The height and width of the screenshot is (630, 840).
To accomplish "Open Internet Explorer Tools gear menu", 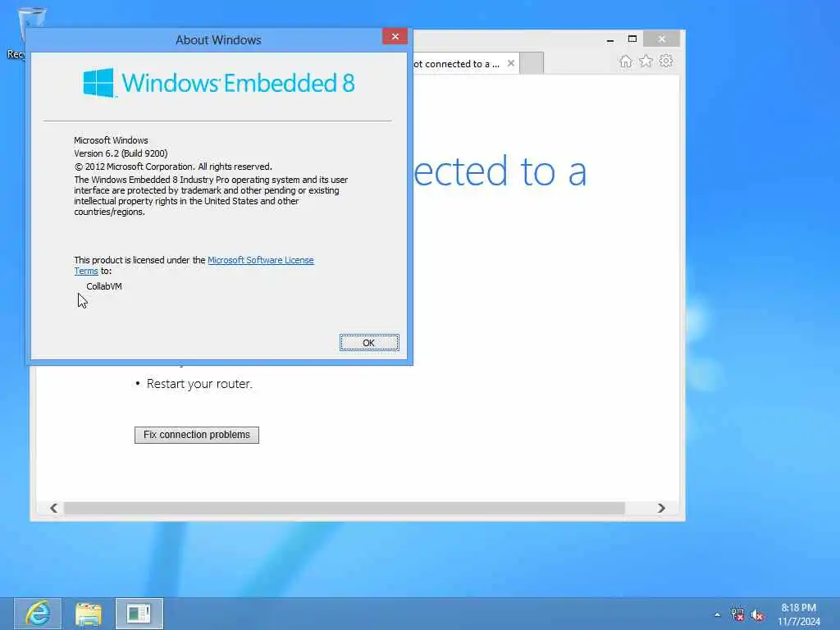I will click(x=666, y=61).
